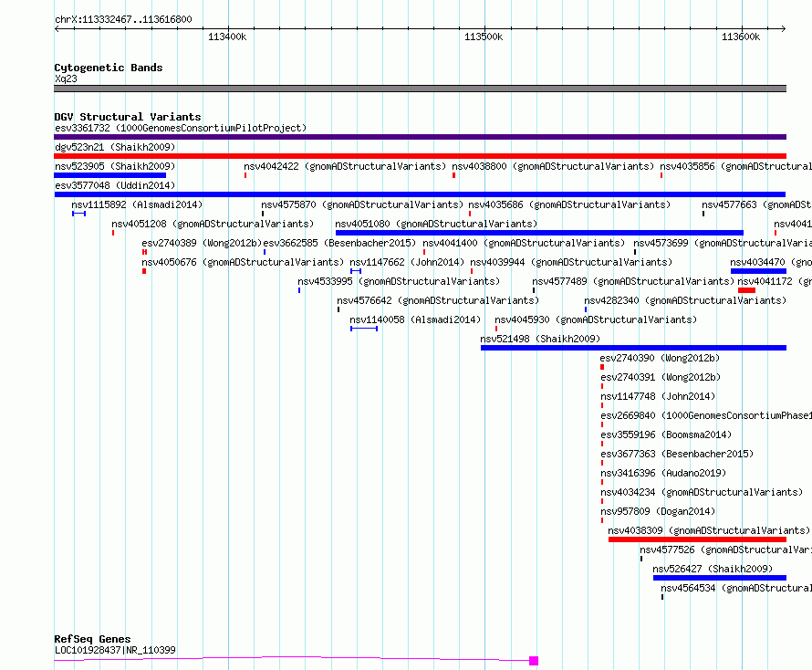Click the RefSeq Genes track title
Viewport: 812px width, 670px height.
point(93,639)
